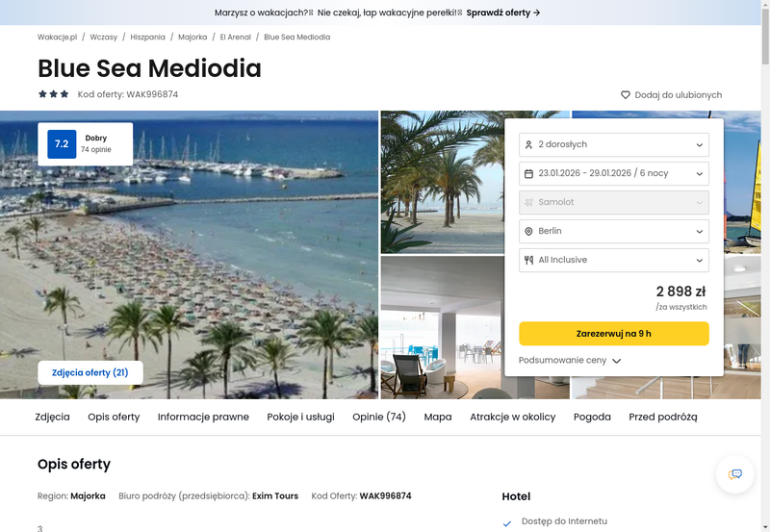Expand the 2 dorosłych guests dropdown
Viewport: 770px width, 532px height.
point(613,145)
